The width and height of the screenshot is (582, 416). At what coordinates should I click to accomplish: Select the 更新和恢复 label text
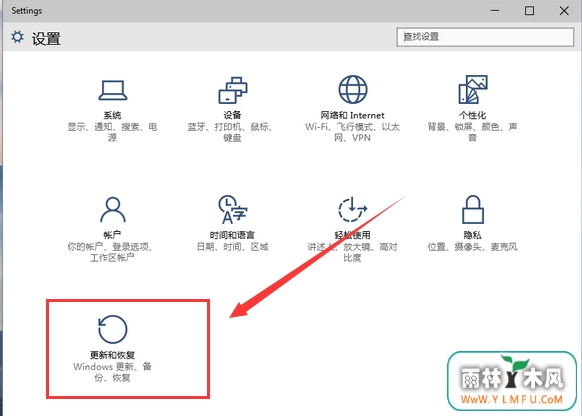tap(112, 355)
